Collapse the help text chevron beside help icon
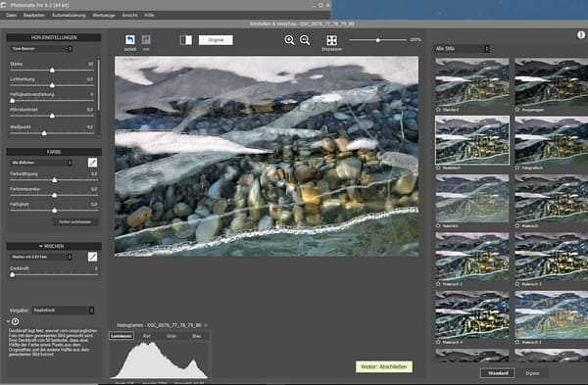This screenshot has width=588, height=385. tap(8, 321)
